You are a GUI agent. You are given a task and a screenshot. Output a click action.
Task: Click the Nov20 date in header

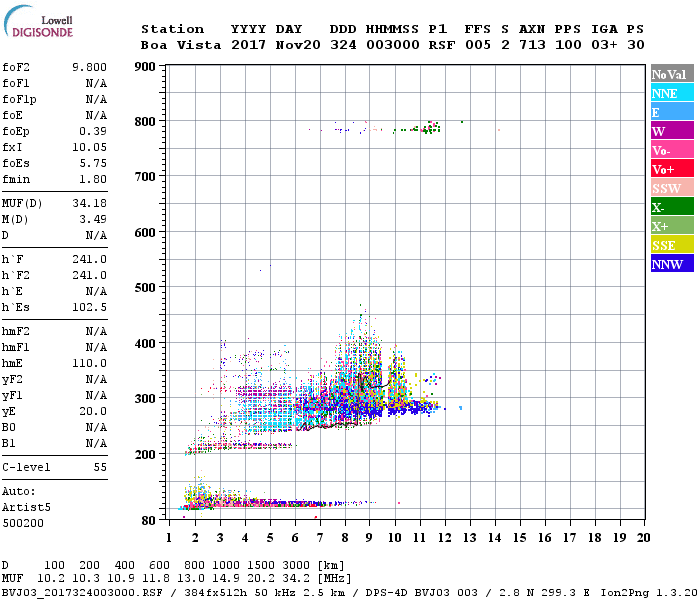click(x=298, y=45)
